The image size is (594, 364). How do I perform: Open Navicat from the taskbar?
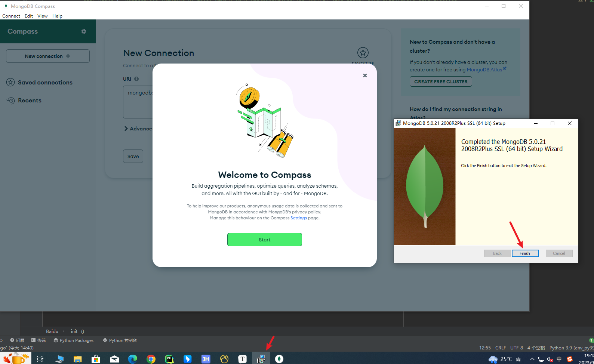click(x=224, y=359)
